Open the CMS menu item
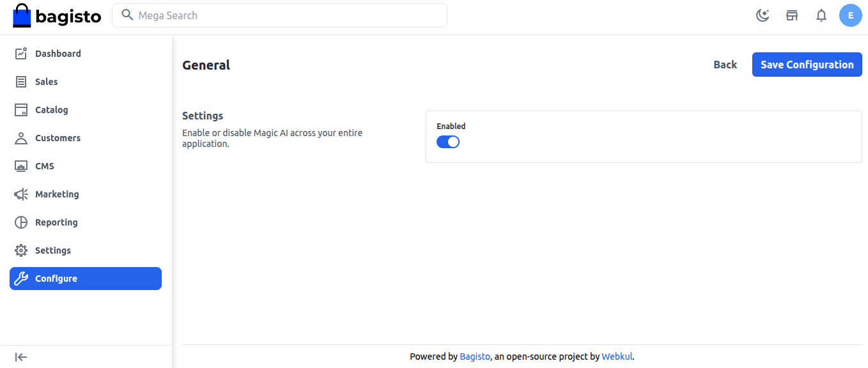Image resolution: width=868 pixels, height=368 pixels. point(45,166)
